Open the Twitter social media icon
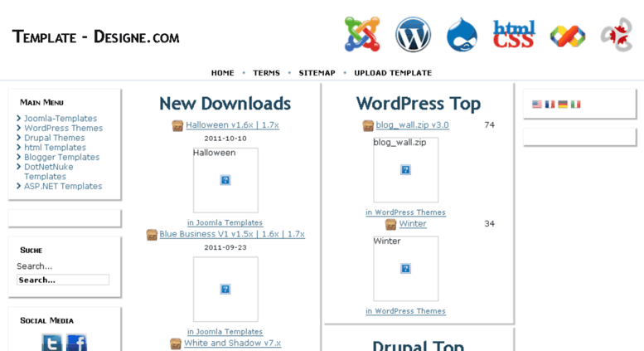644x351 pixels. [52, 343]
